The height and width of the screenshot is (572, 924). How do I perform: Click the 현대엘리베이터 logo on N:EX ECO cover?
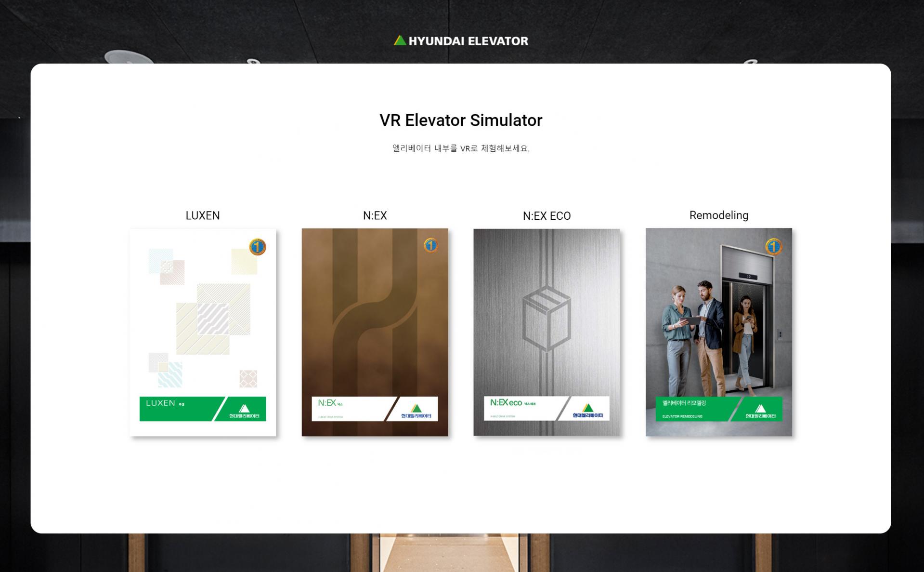click(588, 412)
